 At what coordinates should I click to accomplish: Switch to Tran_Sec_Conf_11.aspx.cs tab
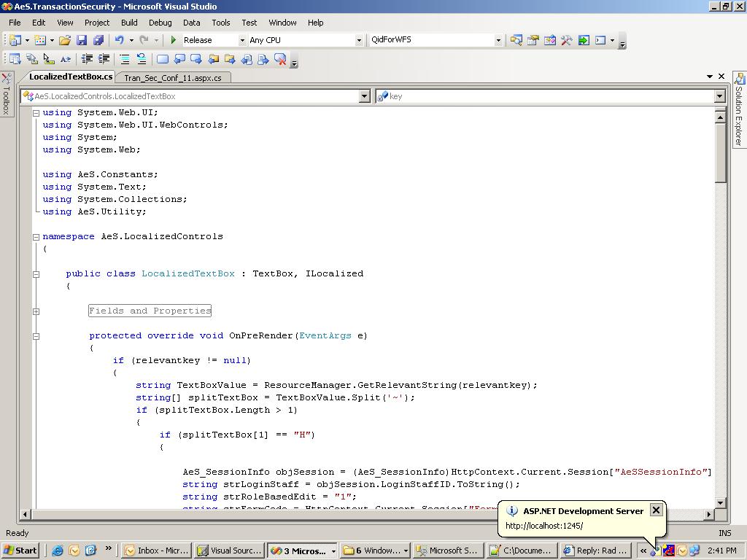point(173,77)
